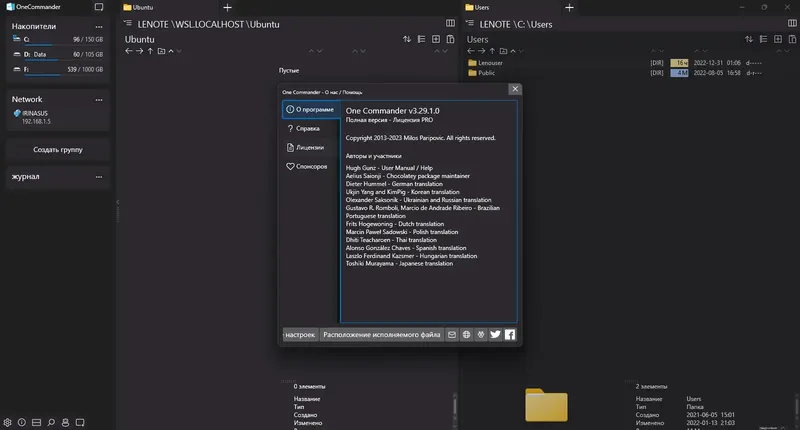Click large folder thumbnail in preview area

pyautogui.click(x=546, y=405)
